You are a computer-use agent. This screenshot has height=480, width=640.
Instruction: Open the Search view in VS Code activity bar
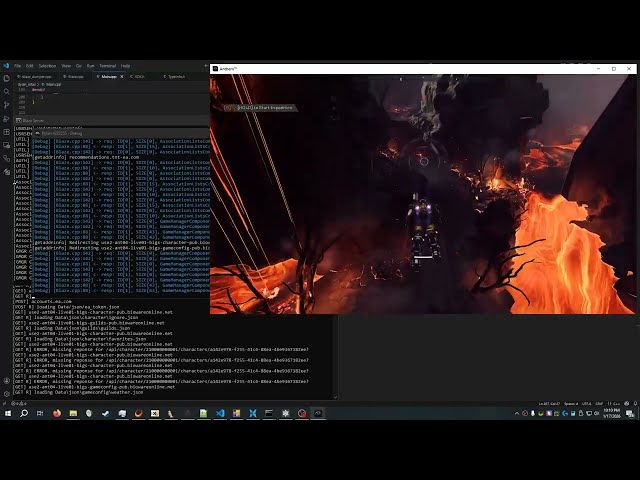pos(7,92)
